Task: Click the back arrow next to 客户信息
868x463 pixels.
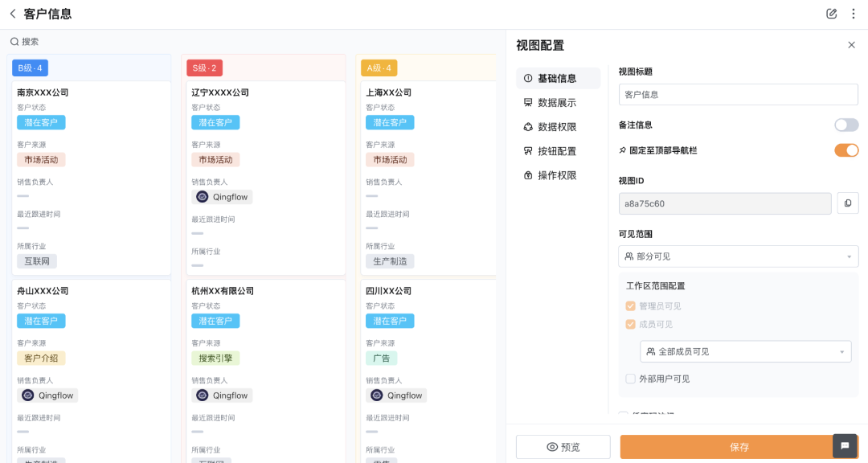Action: (x=13, y=14)
